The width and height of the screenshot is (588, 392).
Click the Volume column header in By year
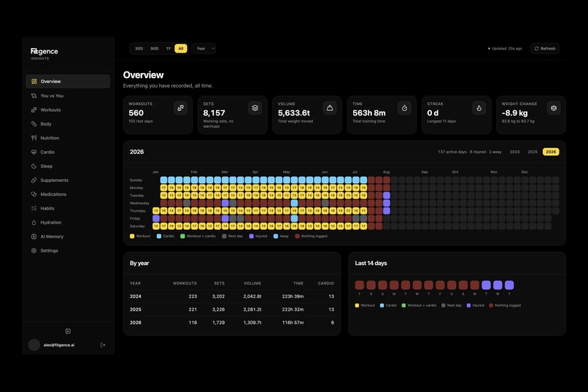(252, 283)
